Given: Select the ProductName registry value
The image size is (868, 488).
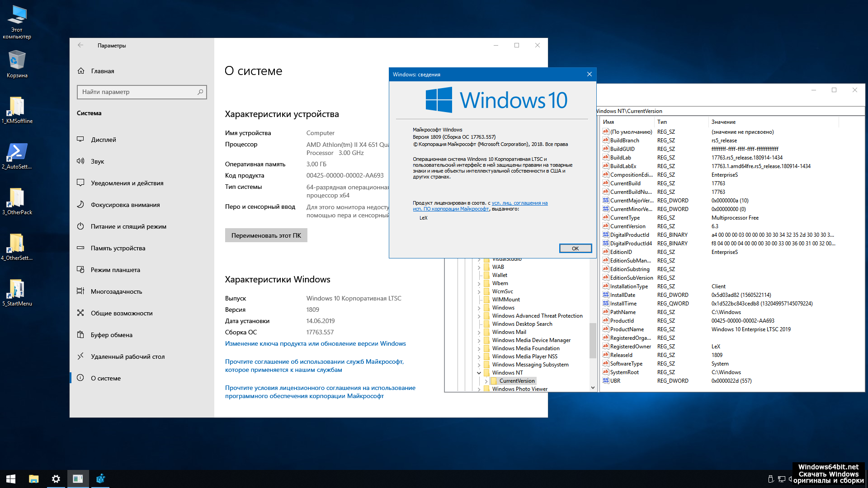Looking at the screenshot, I should (x=627, y=329).
